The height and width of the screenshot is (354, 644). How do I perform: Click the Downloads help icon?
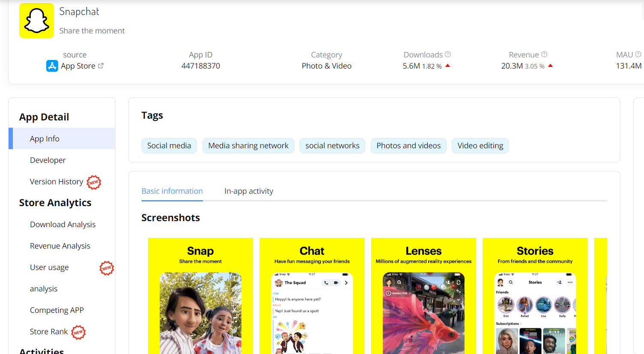[447, 54]
